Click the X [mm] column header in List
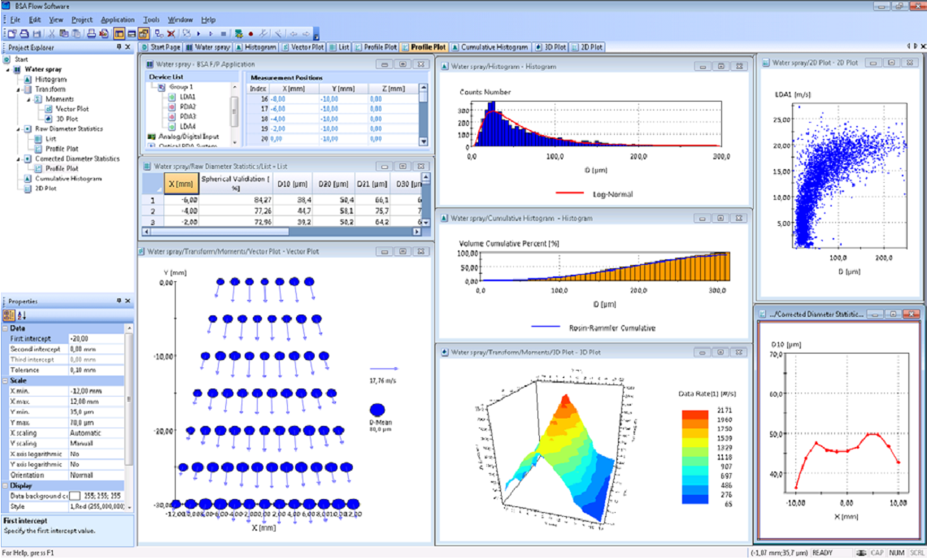Image resolution: width=927 pixels, height=560 pixels. 181,184
